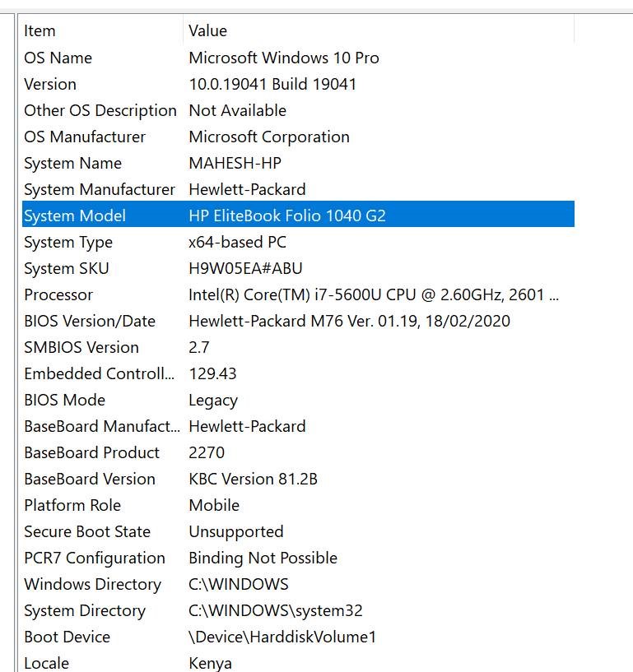The height and width of the screenshot is (672, 633).
Task: Select the BIOS Mode row label
Action: (x=65, y=401)
